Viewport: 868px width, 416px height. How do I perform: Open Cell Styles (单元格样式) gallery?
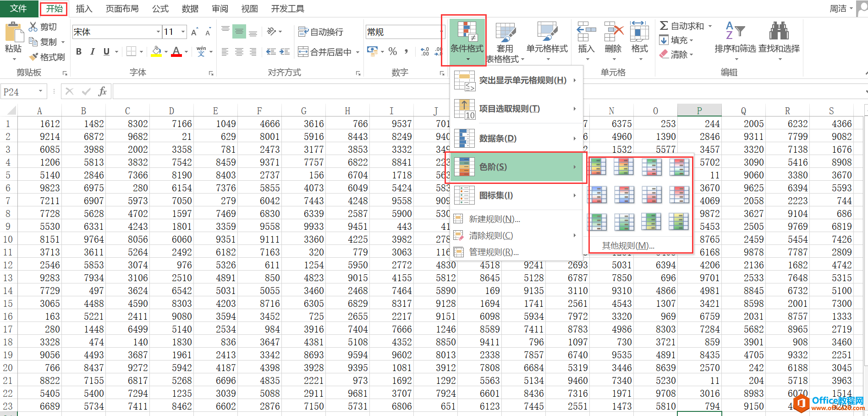(547, 32)
